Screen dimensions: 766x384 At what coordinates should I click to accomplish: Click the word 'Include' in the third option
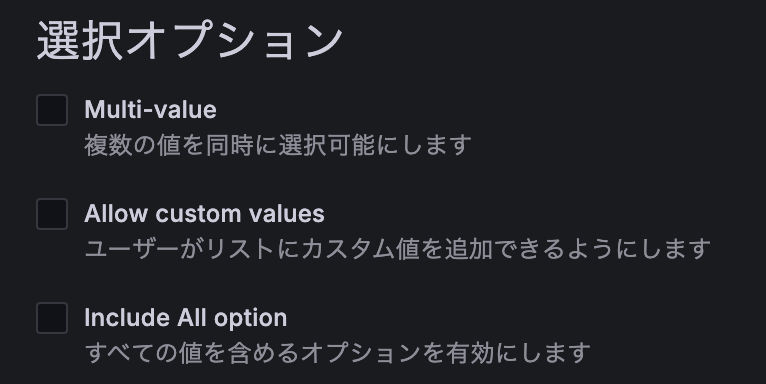128,318
